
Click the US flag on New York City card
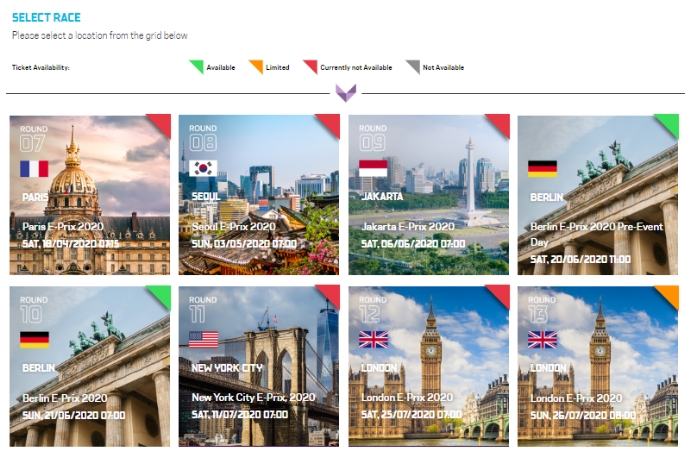click(203, 340)
